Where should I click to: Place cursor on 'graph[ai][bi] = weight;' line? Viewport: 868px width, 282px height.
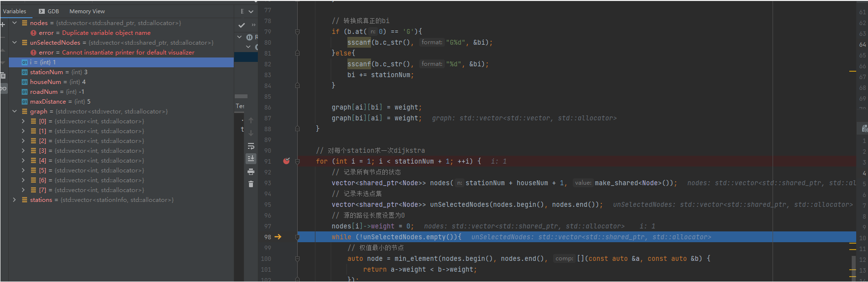376,107
